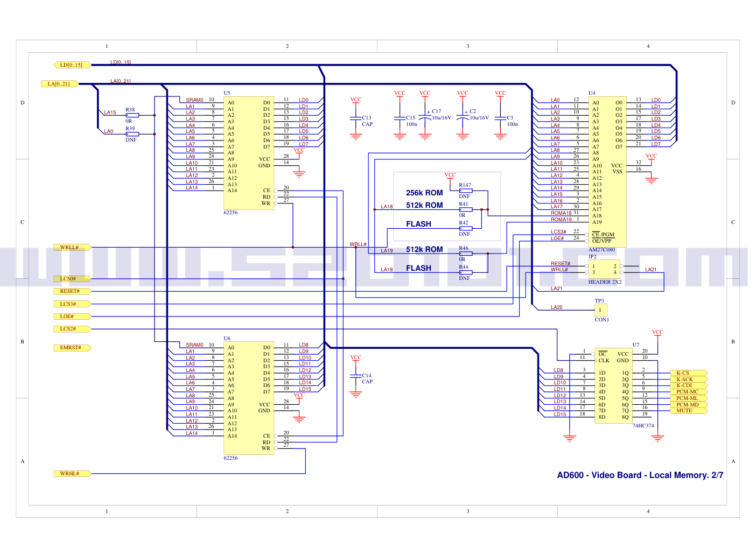
Task: Click the 74HC374 part name
Action: click(x=643, y=426)
